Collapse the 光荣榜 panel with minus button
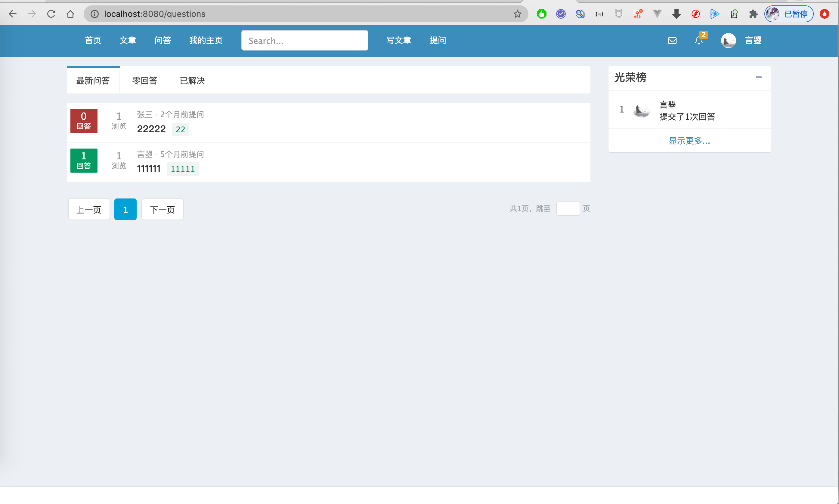This screenshot has height=504, width=839. [758, 77]
